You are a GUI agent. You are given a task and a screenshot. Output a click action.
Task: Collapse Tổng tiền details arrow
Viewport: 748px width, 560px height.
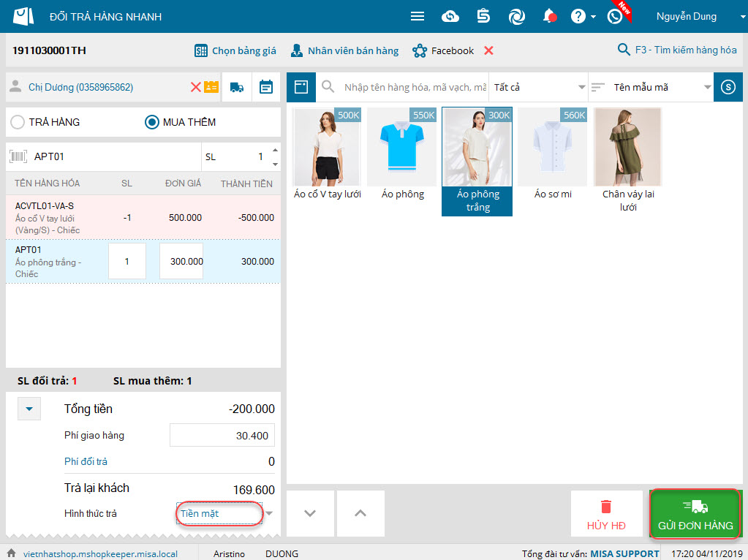pos(29,409)
